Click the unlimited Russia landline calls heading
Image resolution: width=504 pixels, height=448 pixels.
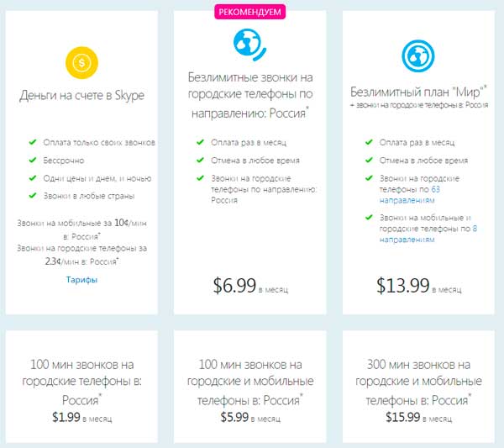(x=249, y=104)
